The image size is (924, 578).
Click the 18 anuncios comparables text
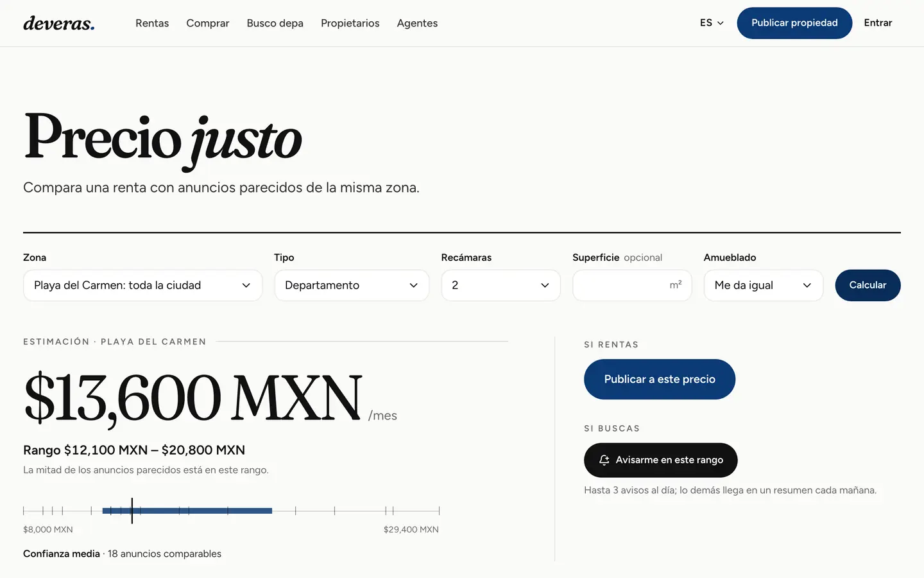coord(164,554)
